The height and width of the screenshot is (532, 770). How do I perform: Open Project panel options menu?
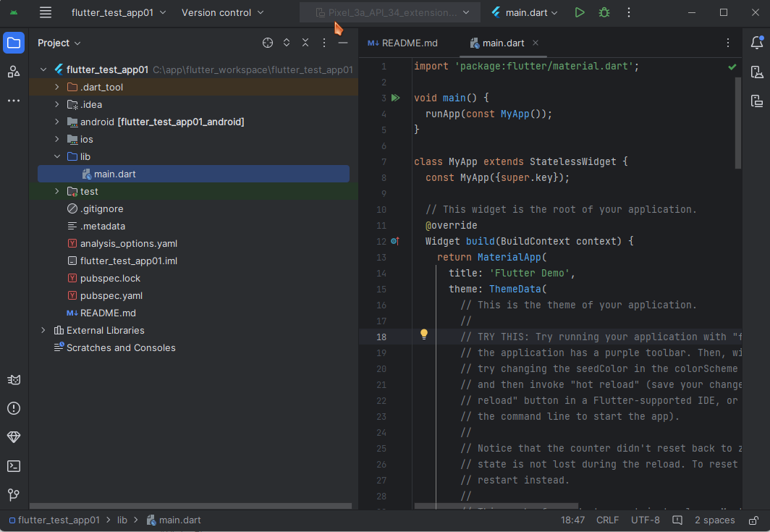pyautogui.click(x=324, y=43)
